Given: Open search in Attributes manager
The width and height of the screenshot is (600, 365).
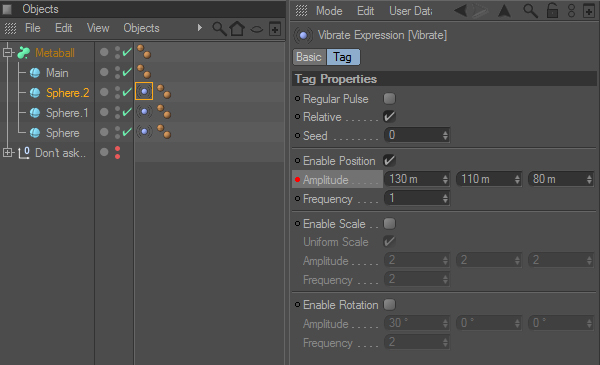Looking at the screenshot, I should pyautogui.click(x=530, y=11).
